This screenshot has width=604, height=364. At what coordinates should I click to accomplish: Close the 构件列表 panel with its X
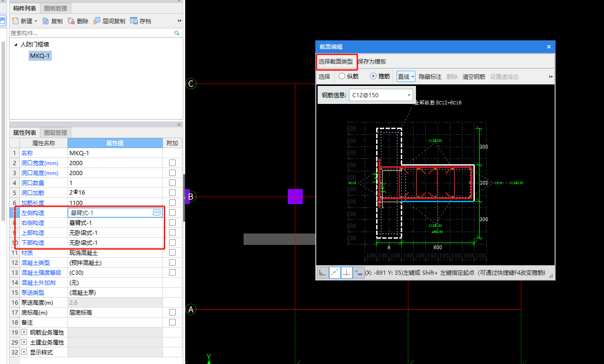(x=179, y=2)
